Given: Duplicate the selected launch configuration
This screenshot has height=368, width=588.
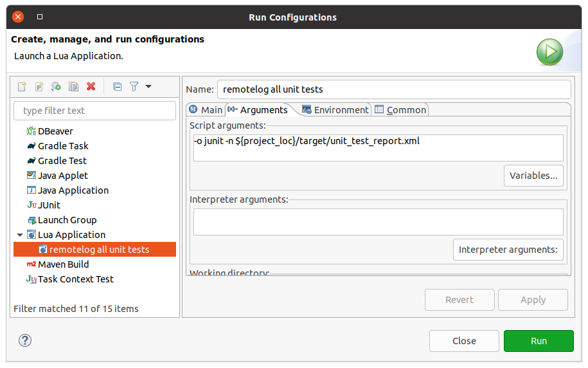Looking at the screenshot, I should click(x=74, y=86).
